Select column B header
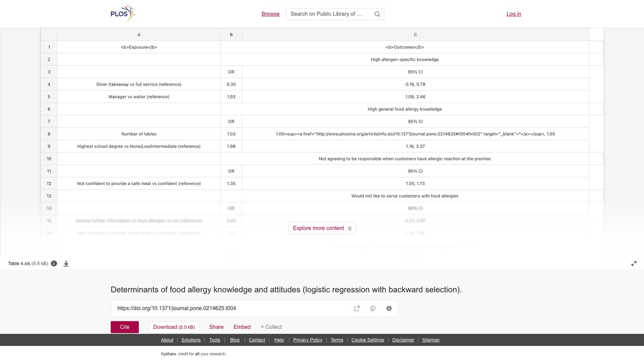This screenshot has height=362, width=644. pyautogui.click(x=231, y=35)
